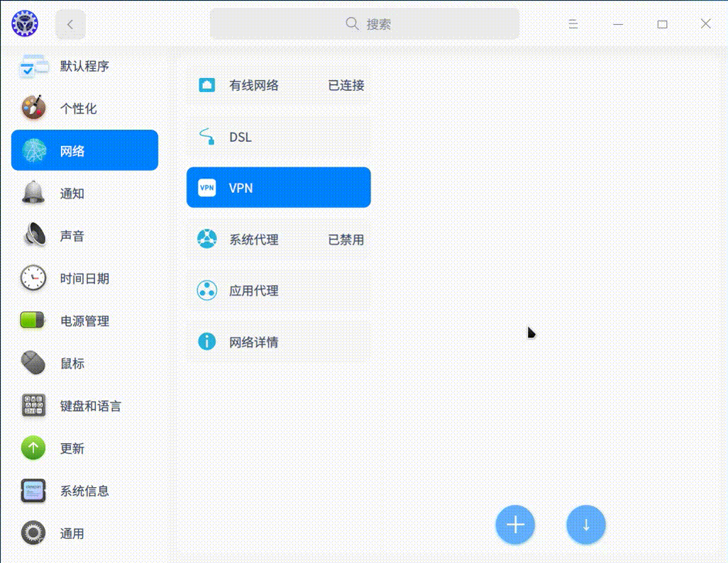Open the 时间日期 settings section
The image size is (728, 563).
click(84, 278)
